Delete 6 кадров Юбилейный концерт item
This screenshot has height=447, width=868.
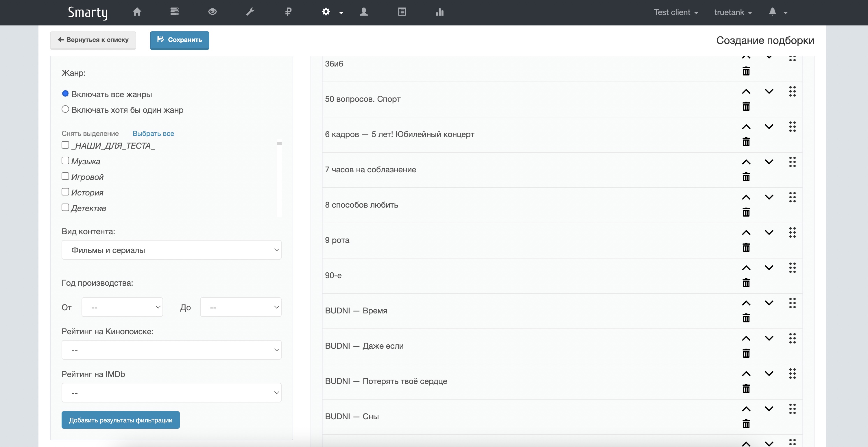point(746,142)
